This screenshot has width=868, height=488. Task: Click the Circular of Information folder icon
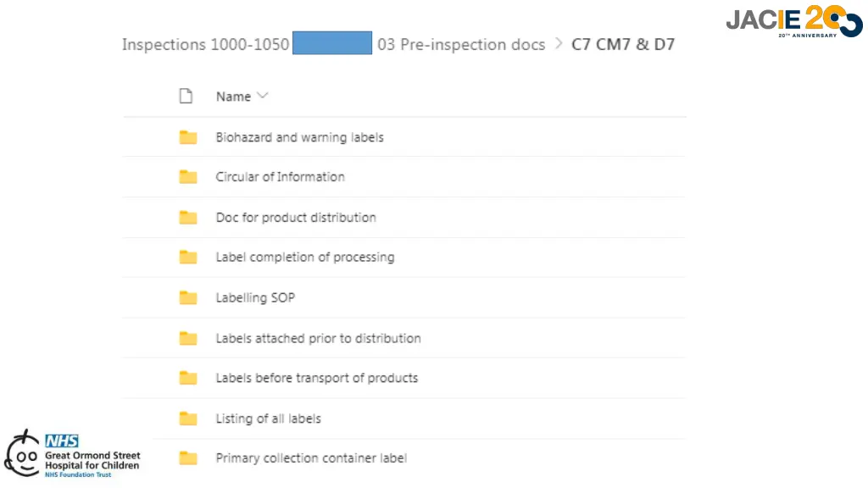tap(188, 177)
